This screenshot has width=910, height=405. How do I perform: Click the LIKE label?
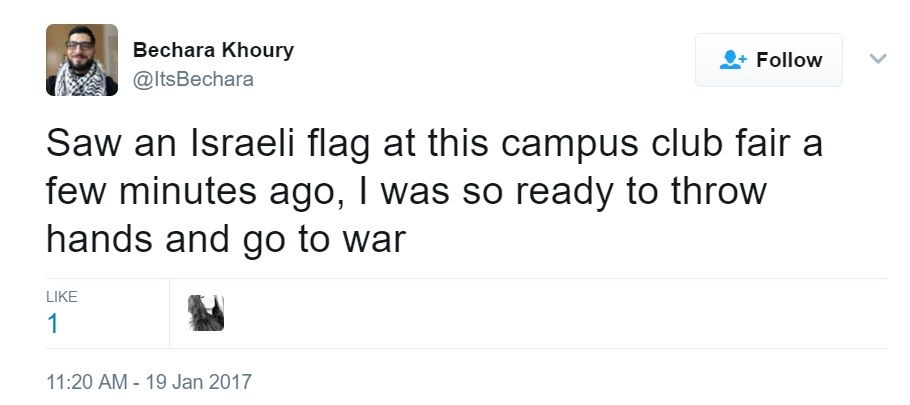click(62, 297)
